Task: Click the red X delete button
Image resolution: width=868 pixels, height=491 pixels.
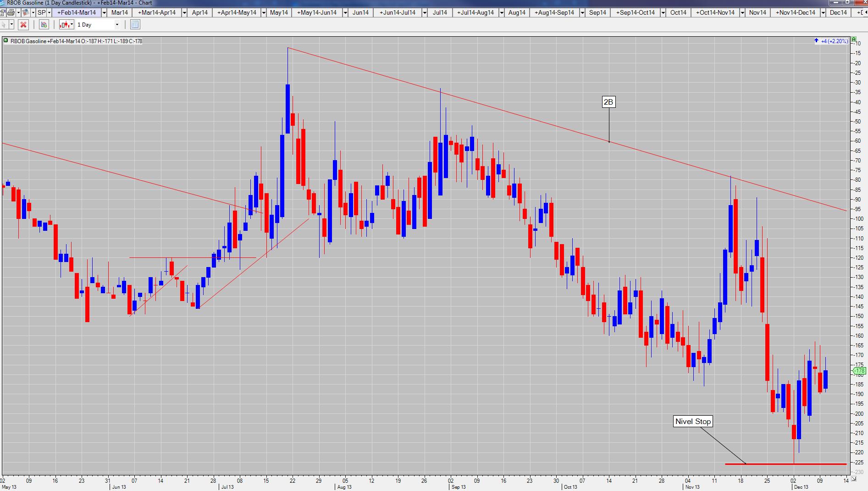Action: (23, 24)
